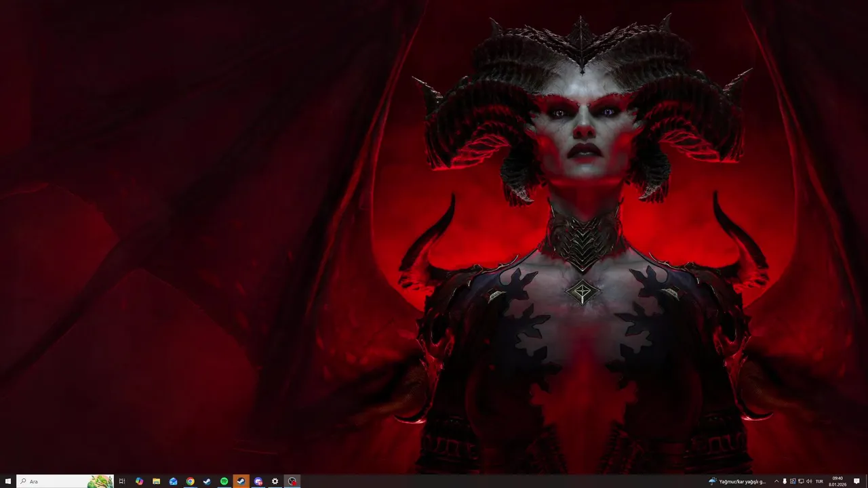
Task: Click the search highlight illustration in the search box
Action: (100, 481)
